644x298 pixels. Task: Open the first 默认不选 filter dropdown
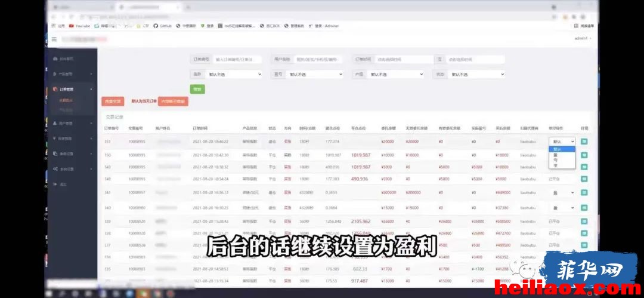point(233,75)
